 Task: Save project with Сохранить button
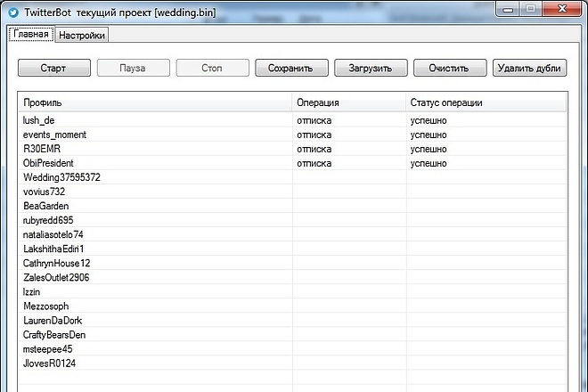click(291, 68)
